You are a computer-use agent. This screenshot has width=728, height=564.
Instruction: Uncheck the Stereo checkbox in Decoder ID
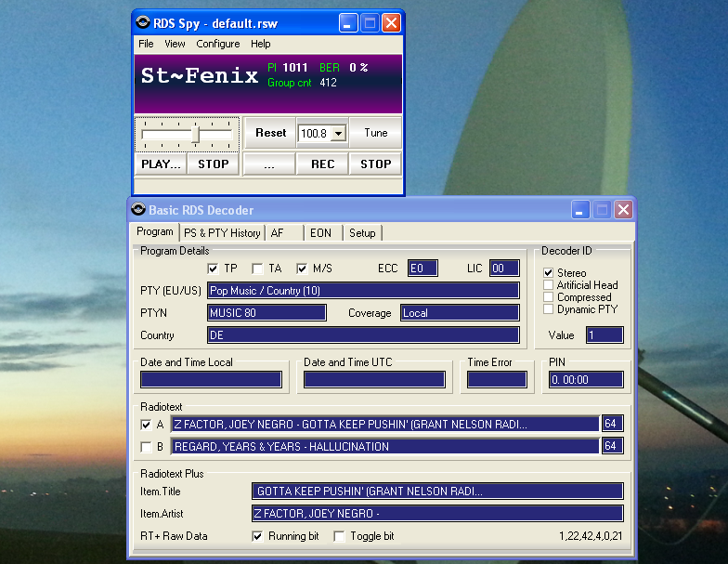tap(548, 273)
